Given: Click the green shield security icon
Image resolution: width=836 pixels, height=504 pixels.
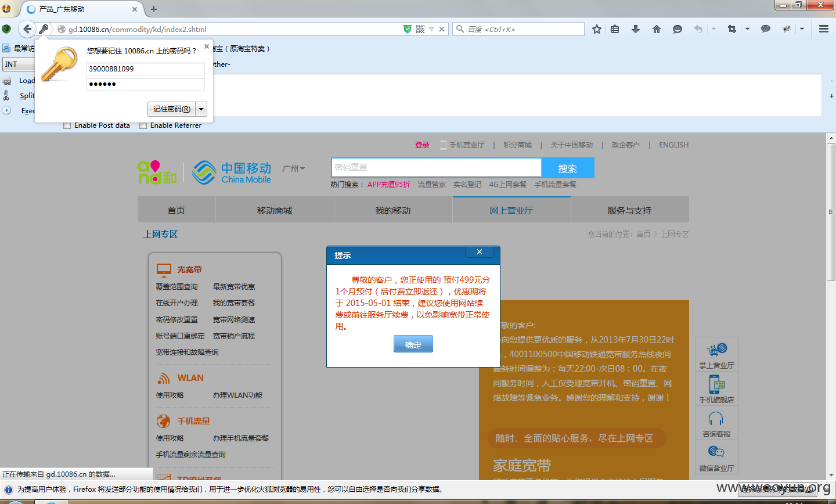Looking at the screenshot, I should click(408, 29).
